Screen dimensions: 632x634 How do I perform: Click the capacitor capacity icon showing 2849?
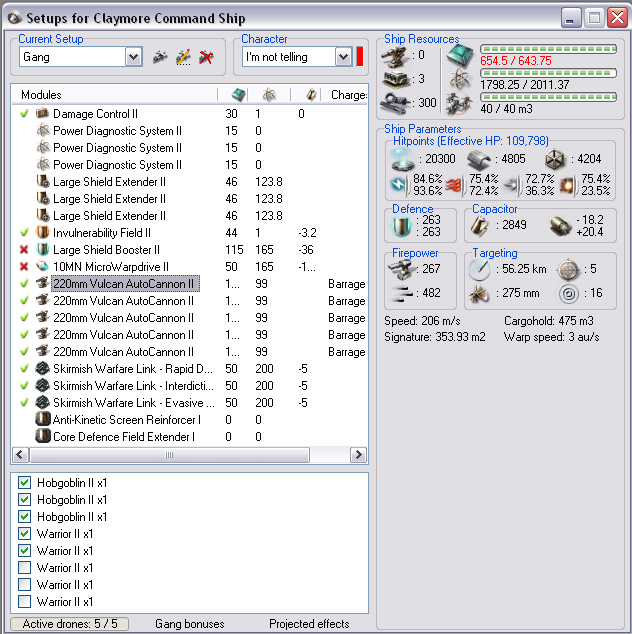point(479,226)
